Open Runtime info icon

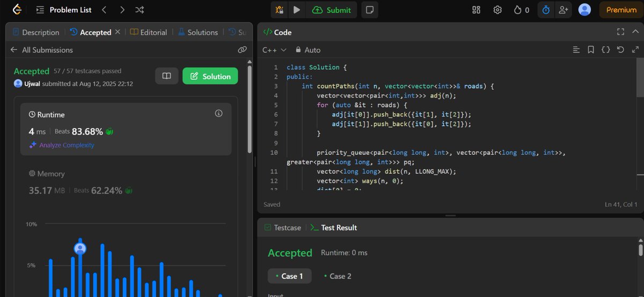[218, 114]
